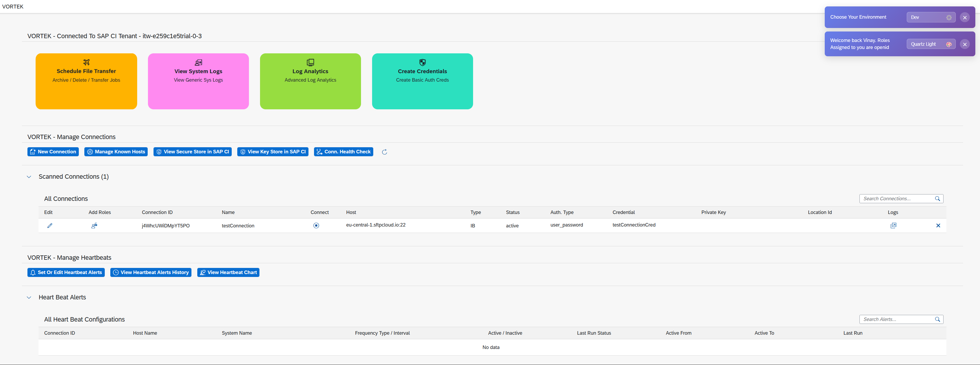
Task: Click into the Search Connections input field
Action: point(896,199)
